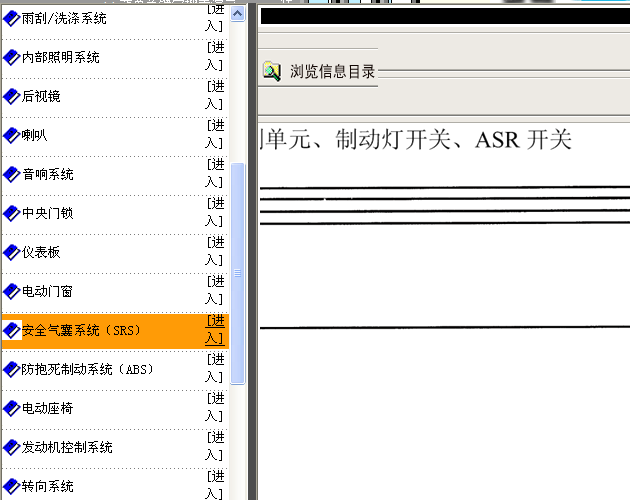Click [进入] link for 防抱死制动系统（ABS）
The width and height of the screenshot is (630, 500).
215,369
